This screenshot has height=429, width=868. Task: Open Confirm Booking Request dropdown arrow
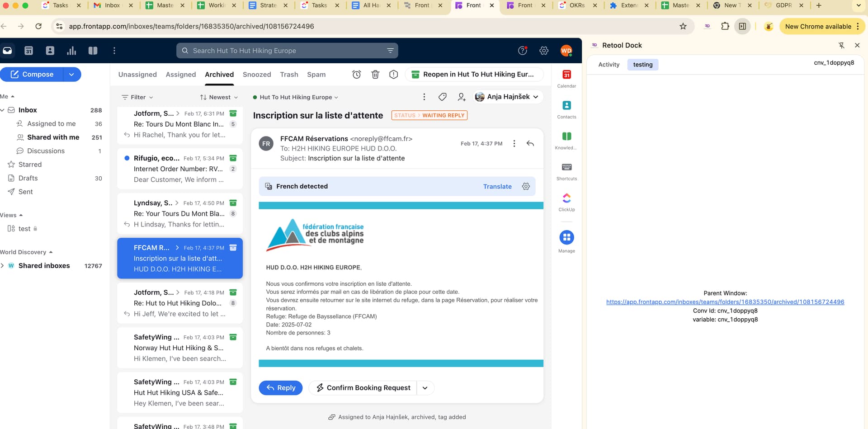425,388
